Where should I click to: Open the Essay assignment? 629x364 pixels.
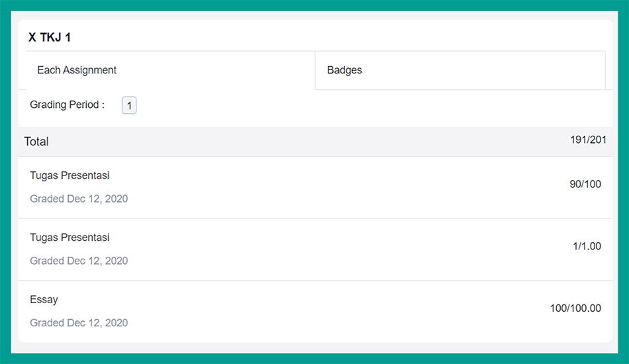click(x=44, y=299)
